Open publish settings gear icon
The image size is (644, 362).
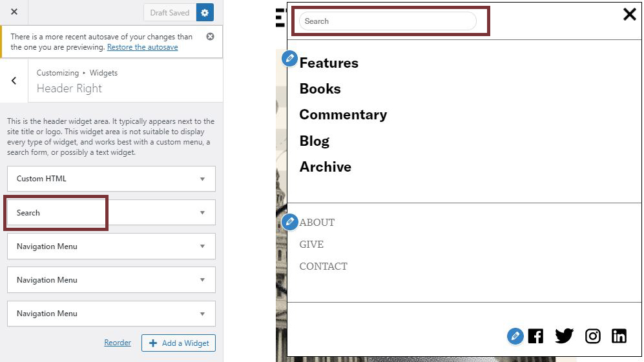[205, 12]
